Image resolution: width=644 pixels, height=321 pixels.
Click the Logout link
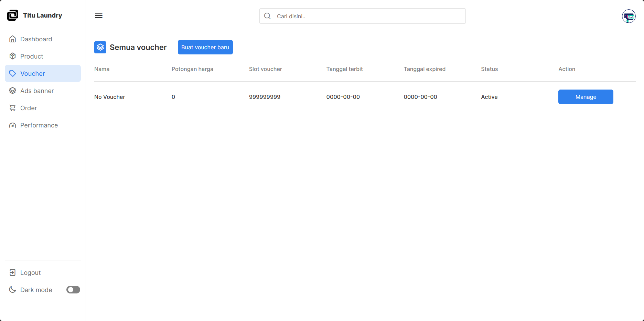[x=30, y=272]
